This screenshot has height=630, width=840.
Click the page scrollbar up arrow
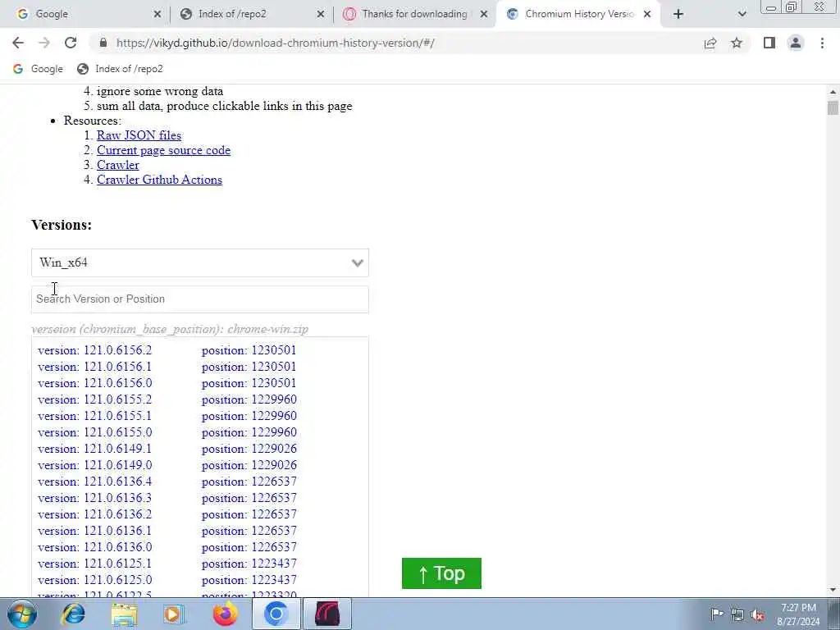(833, 92)
